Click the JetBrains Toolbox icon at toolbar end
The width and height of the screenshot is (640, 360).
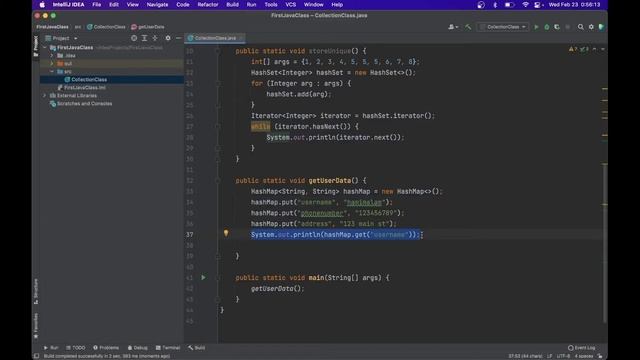click(601, 27)
